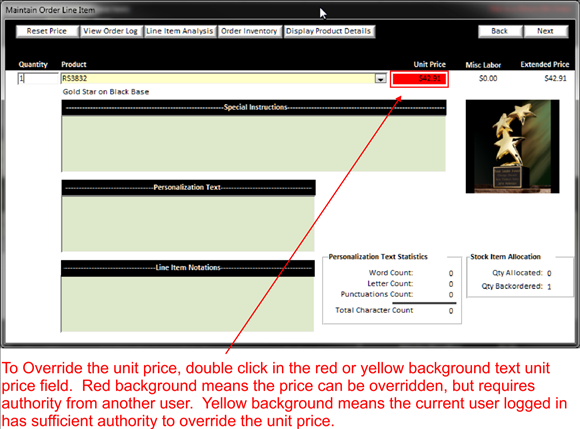580x429 pixels.
Task: Click inside the Special Instructions text area
Action: click(253, 143)
